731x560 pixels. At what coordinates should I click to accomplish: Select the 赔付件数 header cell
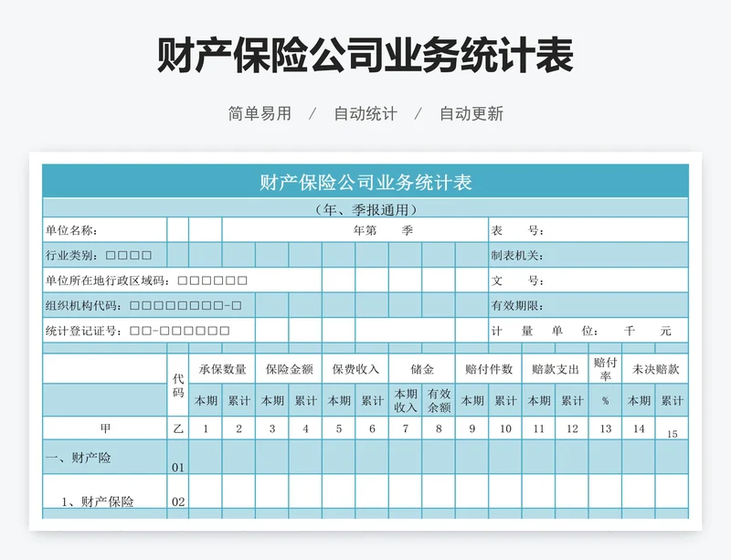pyautogui.click(x=489, y=369)
